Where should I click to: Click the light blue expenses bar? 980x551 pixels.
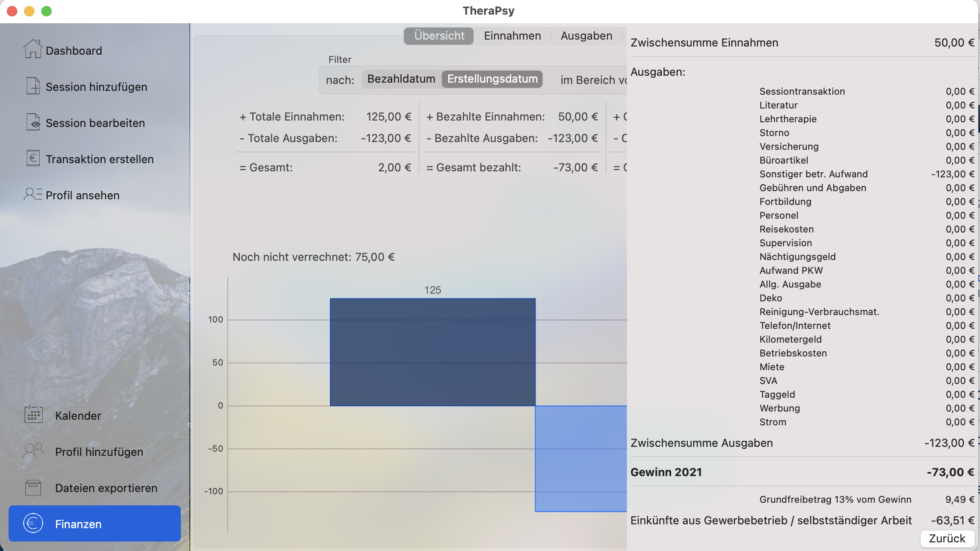580,458
